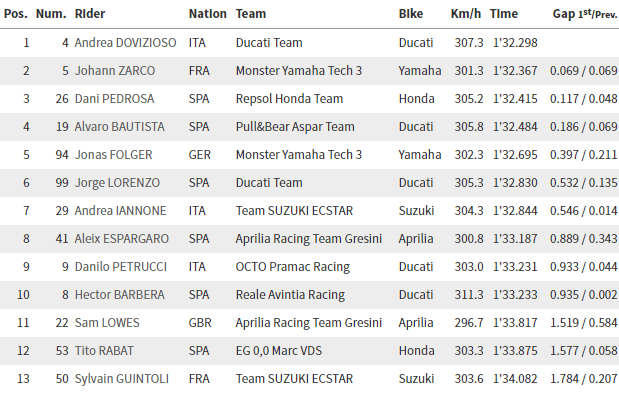Viewport: 619px width, 393px height.
Task: Open Sylvain GUINTOLI entry
Action: [x=122, y=379]
